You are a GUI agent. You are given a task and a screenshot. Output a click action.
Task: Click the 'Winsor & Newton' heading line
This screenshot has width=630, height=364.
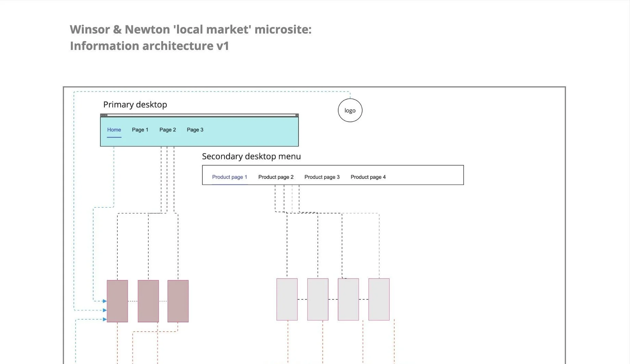coord(191,29)
